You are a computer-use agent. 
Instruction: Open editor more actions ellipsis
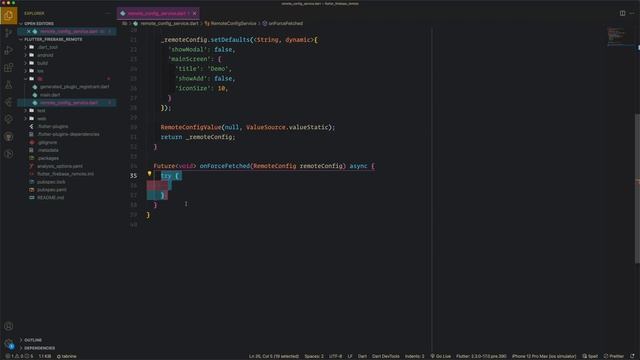[632, 13]
